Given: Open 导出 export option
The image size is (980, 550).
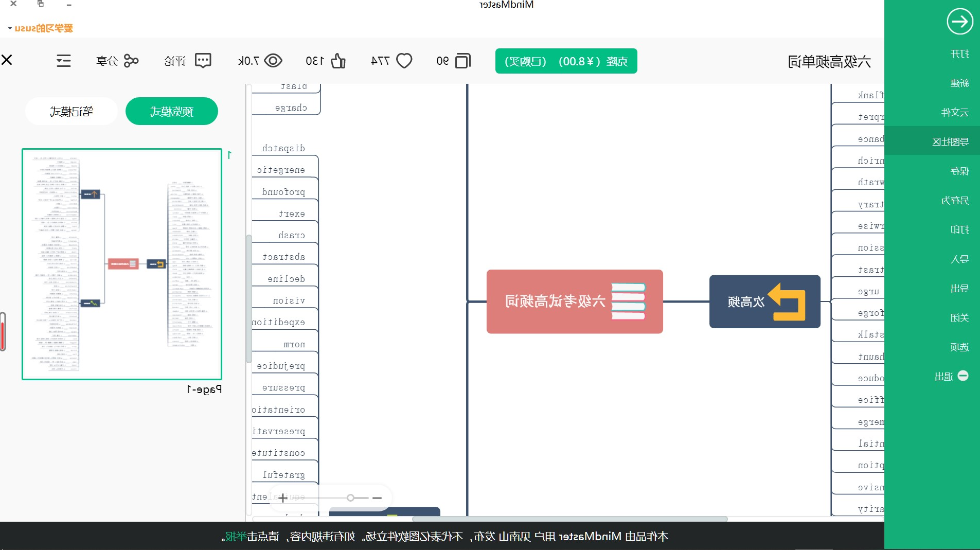Looking at the screenshot, I should (x=959, y=288).
